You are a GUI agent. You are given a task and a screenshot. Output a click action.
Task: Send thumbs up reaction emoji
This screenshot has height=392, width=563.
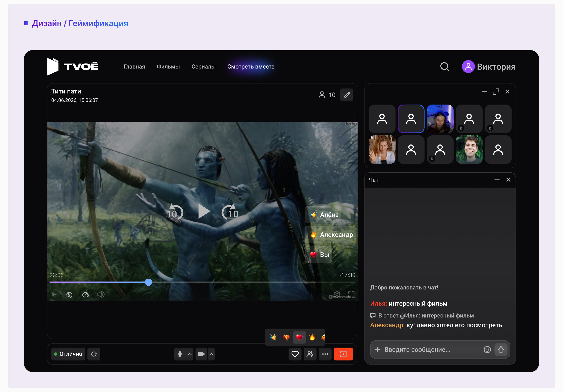(273, 337)
